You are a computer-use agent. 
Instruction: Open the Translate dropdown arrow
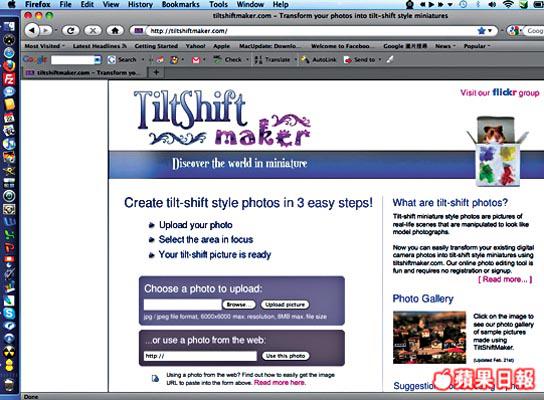pyautogui.click(x=295, y=60)
